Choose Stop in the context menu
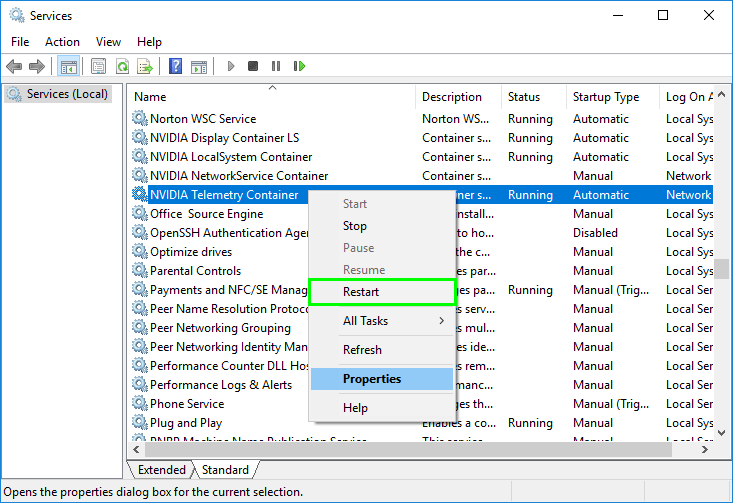This screenshot has width=733, height=503. coord(382,226)
